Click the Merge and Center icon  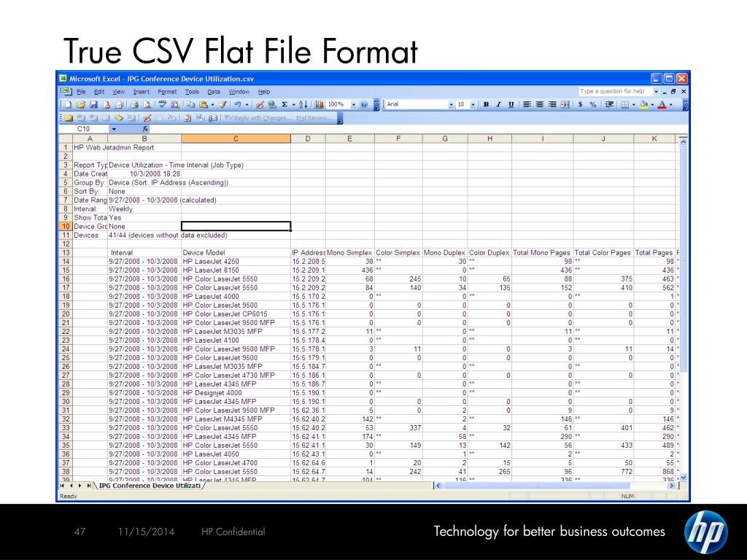point(565,104)
